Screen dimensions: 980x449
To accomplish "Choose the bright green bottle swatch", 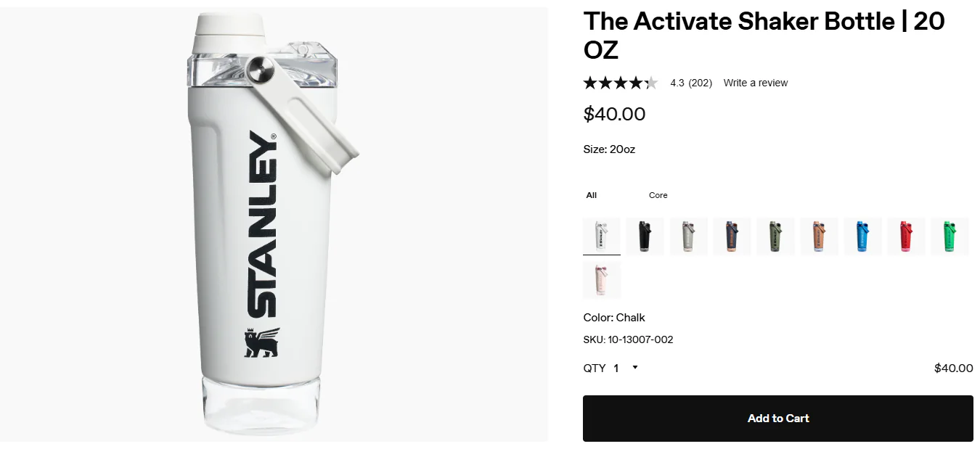I will (x=950, y=236).
